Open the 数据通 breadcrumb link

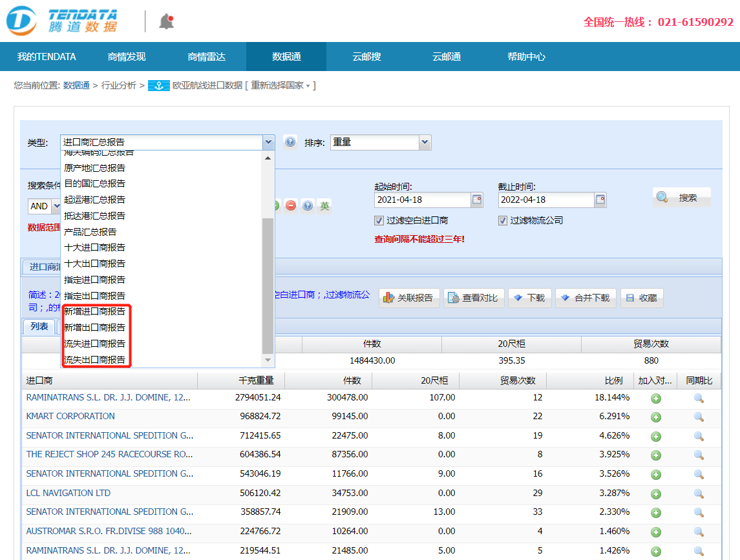coord(76,85)
